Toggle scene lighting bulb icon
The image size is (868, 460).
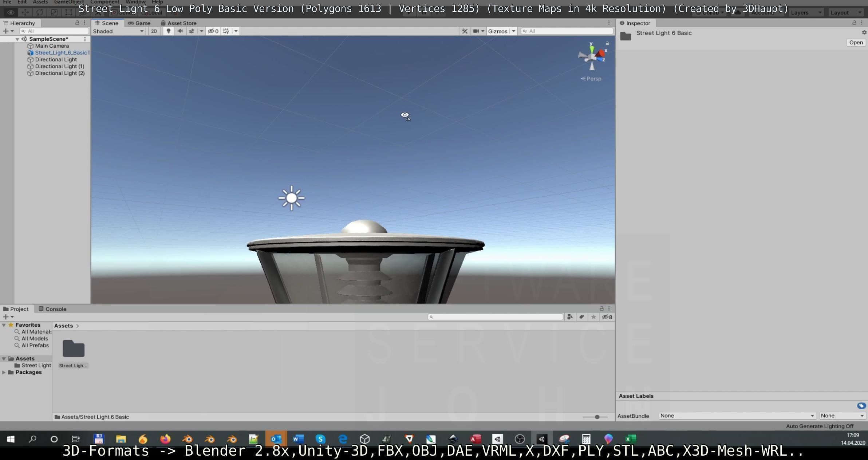click(168, 31)
